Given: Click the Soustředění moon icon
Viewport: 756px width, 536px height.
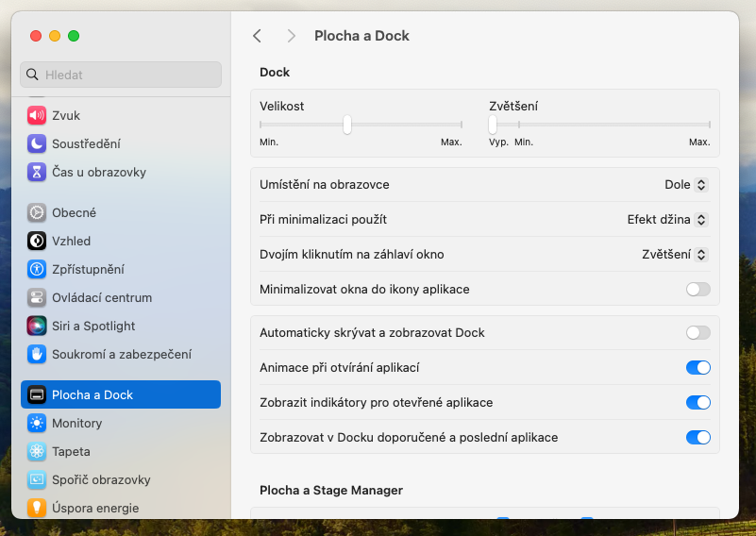Looking at the screenshot, I should [x=37, y=143].
